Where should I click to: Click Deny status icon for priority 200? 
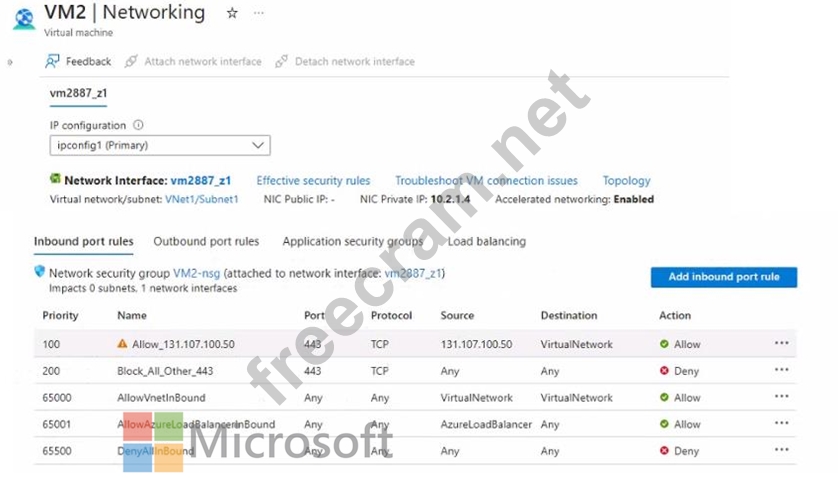click(664, 371)
